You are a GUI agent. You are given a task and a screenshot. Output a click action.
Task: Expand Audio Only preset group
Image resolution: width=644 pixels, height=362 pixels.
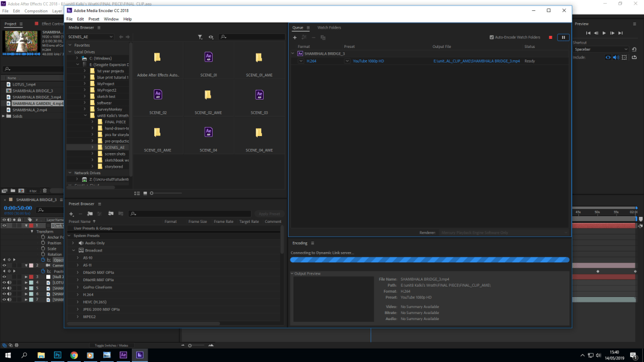(x=74, y=243)
